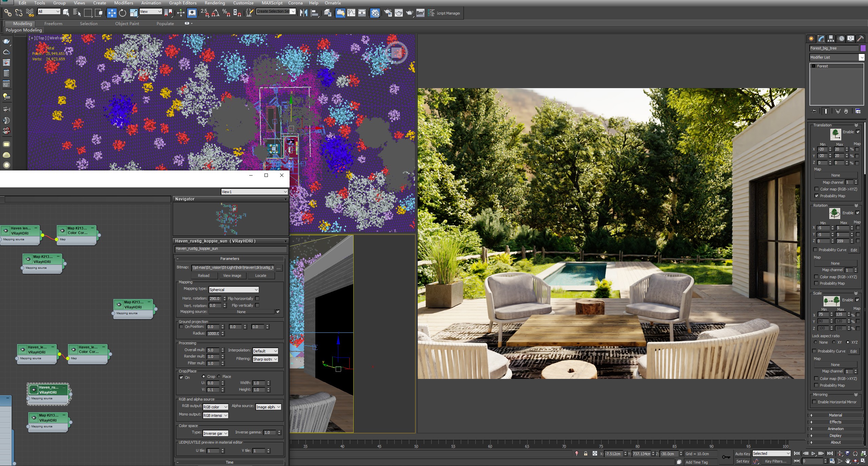Toggle Crop/Place On checkbox

(x=181, y=377)
